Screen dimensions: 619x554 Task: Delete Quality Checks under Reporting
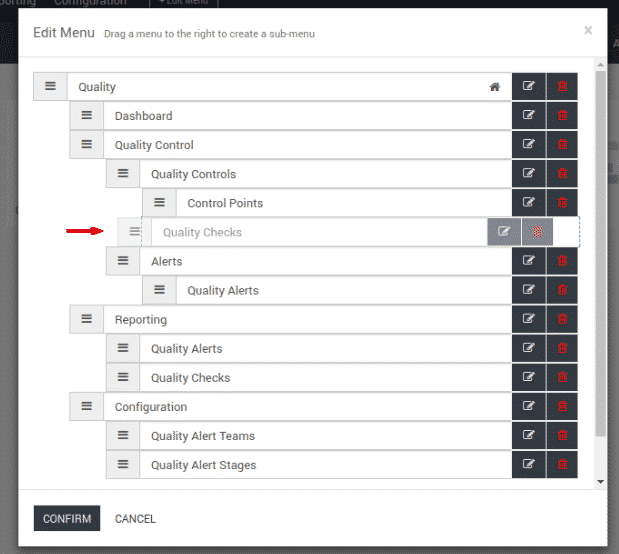pos(562,378)
